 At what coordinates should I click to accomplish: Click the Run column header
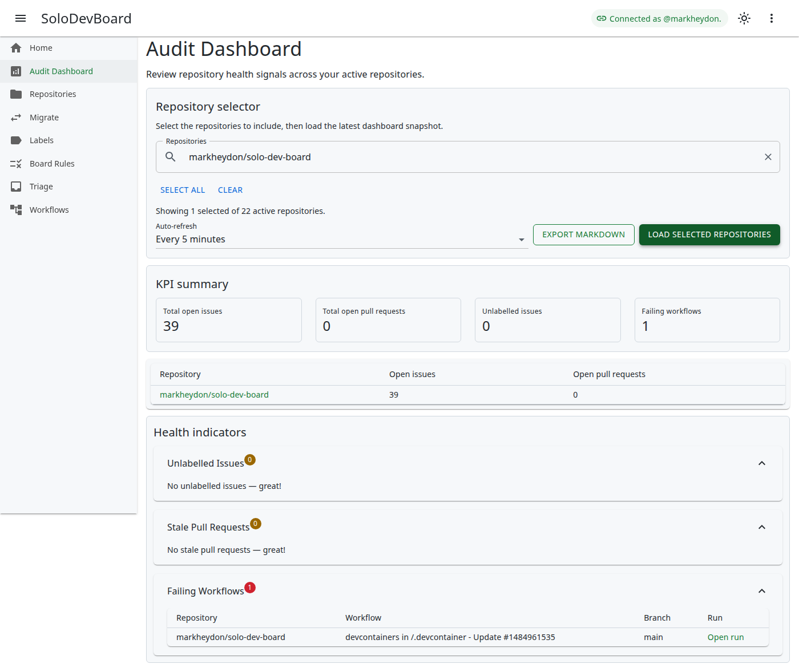(x=715, y=618)
